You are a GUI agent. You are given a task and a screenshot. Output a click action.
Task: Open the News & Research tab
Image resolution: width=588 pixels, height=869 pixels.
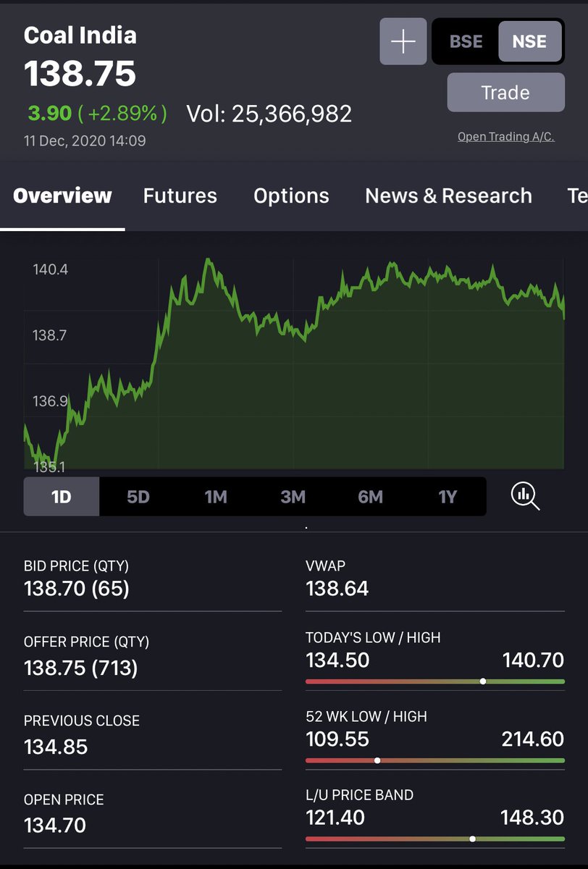tap(448, 196)
